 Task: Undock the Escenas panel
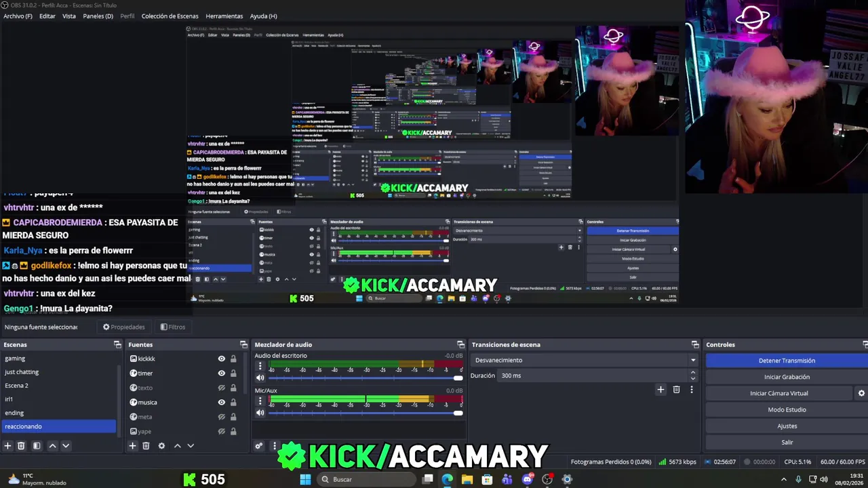117,344
